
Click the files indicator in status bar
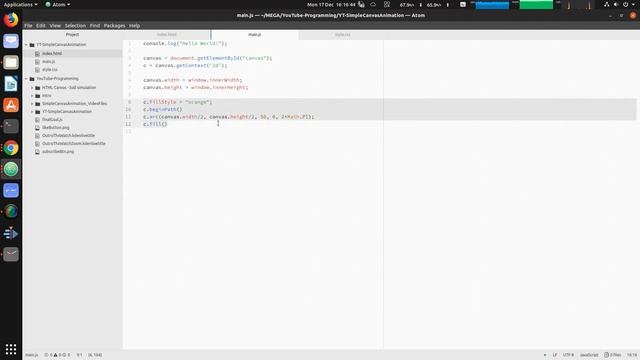(x=613, y=355)
